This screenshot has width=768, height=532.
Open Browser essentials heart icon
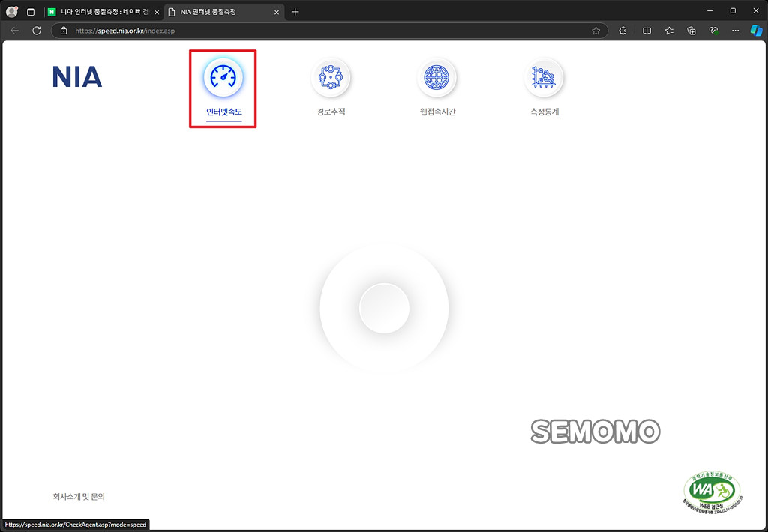pyautogui.click(x=714, y=31)
